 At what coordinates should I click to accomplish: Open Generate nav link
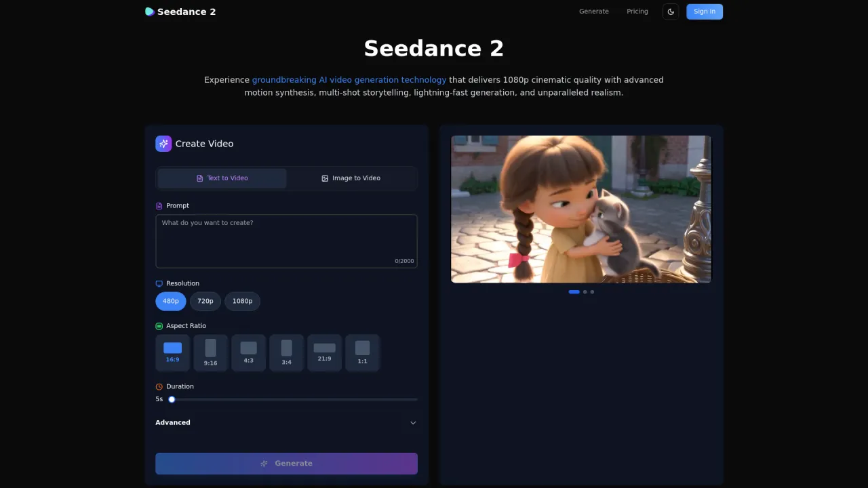tap(594, 12)
